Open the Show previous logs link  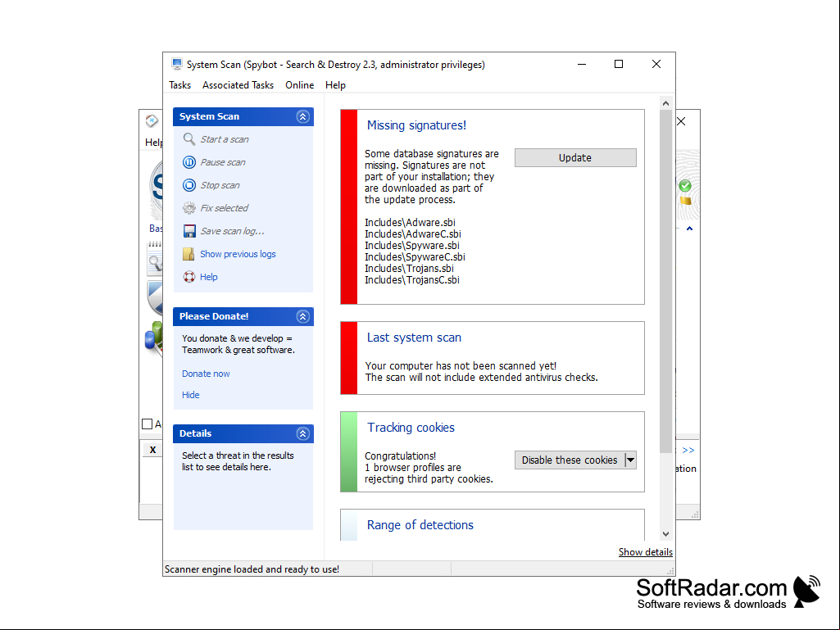(x=238, y=254)
